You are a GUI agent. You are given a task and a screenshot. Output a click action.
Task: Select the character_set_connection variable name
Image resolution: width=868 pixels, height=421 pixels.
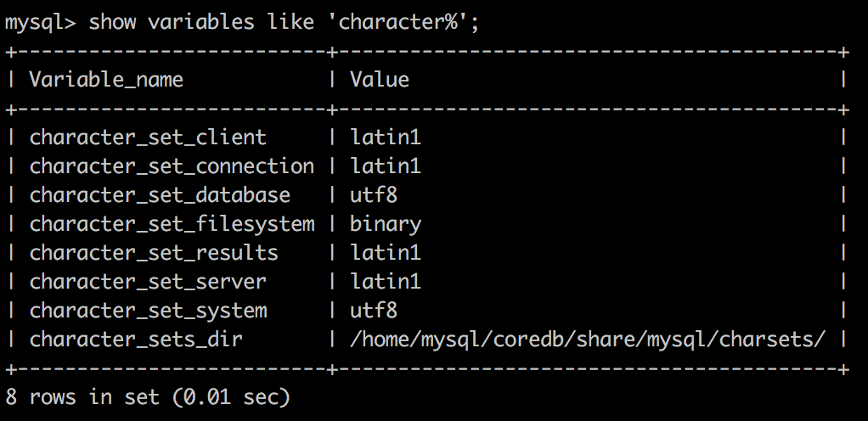click(x=172, y=166)
